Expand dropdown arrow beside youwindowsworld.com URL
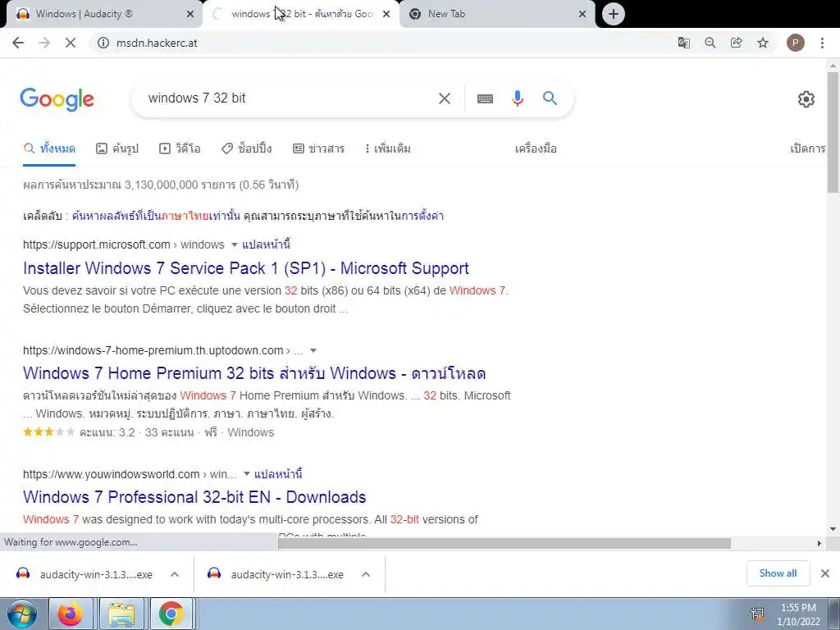 pyautogui.click(x=246, y=474)
